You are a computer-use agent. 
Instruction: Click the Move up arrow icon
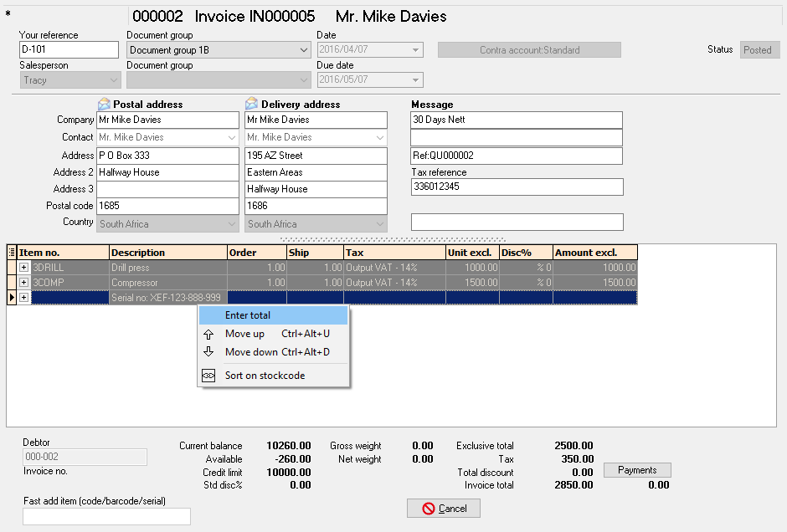209,334
